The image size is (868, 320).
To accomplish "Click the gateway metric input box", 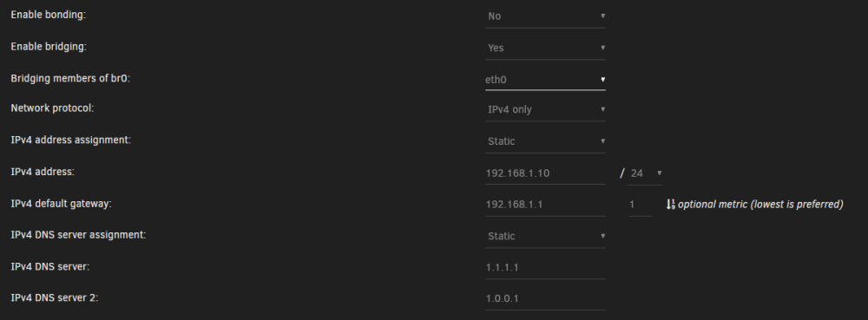I will (x=640, y=205).
